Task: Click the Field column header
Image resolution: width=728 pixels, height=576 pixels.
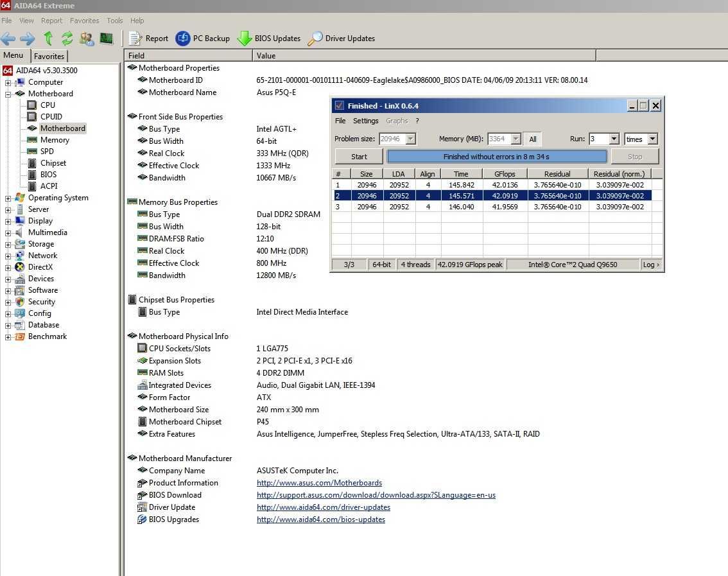Action: (x=189, y=56)
